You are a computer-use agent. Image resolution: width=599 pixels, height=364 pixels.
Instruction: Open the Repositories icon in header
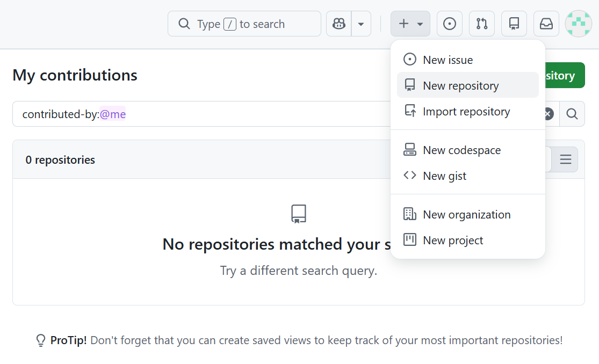pos(514,24)
